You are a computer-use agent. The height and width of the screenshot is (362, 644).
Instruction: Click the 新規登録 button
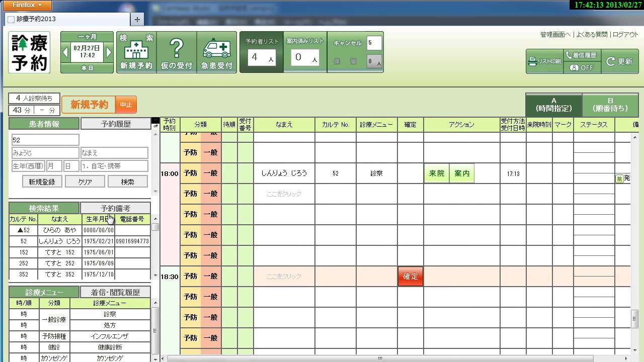42,182
